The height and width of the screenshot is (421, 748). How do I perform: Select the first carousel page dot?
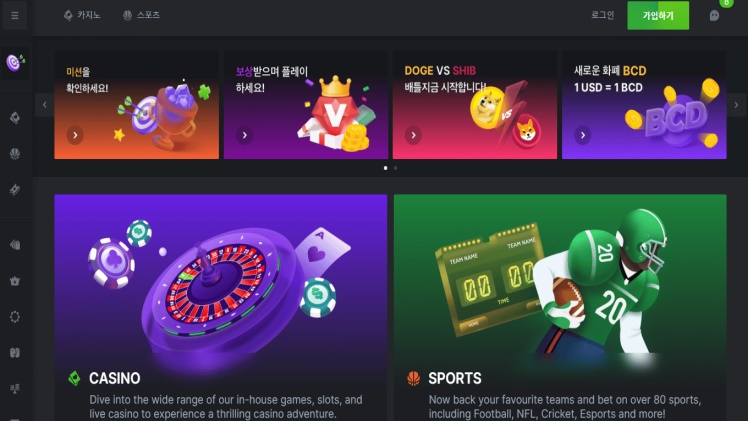tap(385, 168)
